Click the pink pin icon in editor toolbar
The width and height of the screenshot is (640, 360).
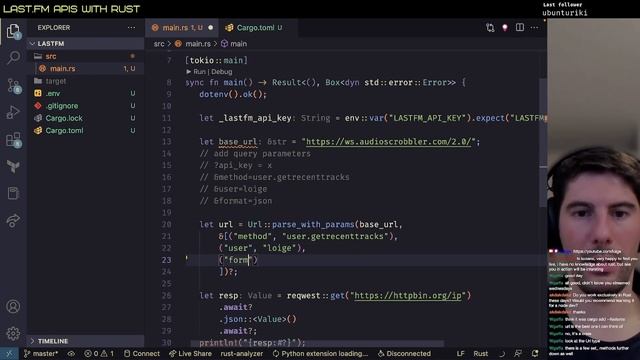(x=505, y=27)
